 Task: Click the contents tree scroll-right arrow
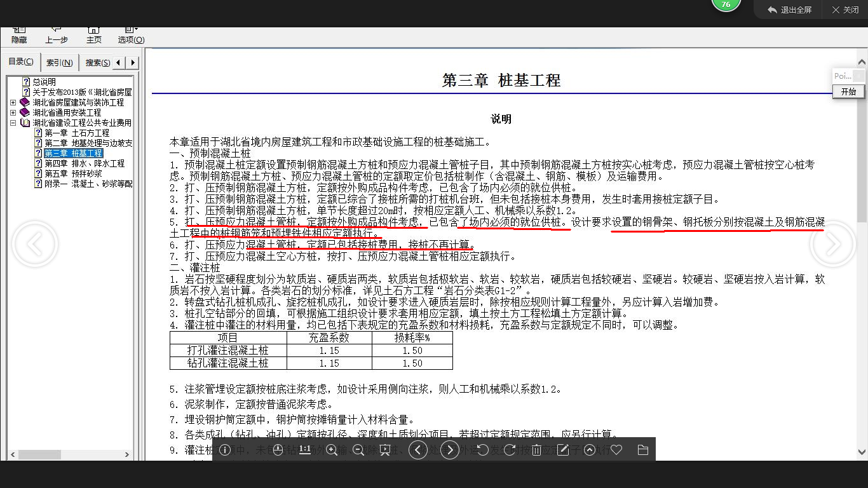(x=126, y=455)
